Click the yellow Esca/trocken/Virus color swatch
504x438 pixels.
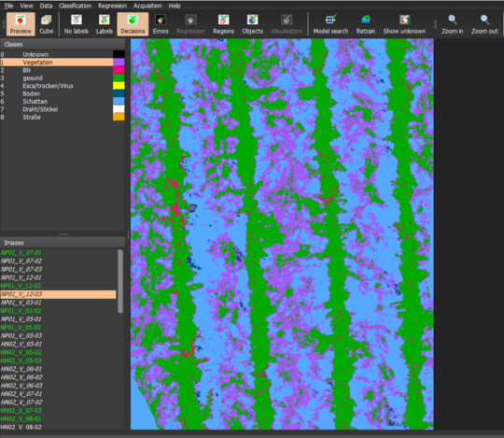click(x=119, y=86)
